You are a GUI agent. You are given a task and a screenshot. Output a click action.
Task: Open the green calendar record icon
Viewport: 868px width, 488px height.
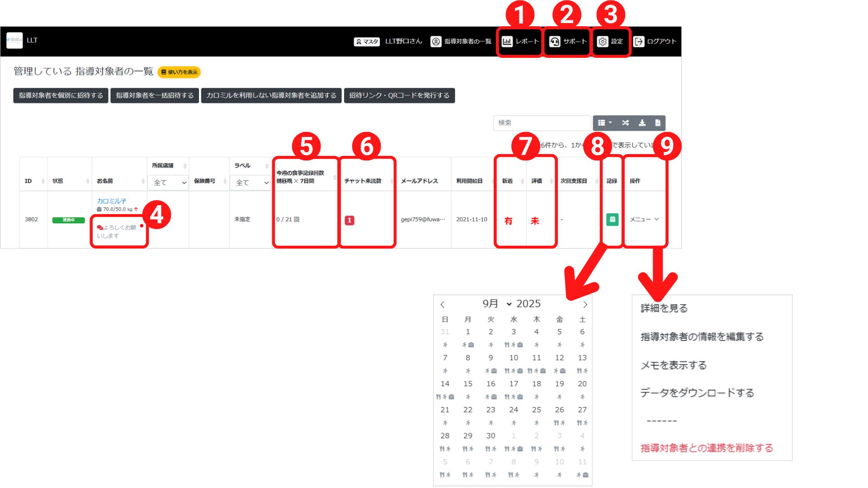(x=612, y=219)
